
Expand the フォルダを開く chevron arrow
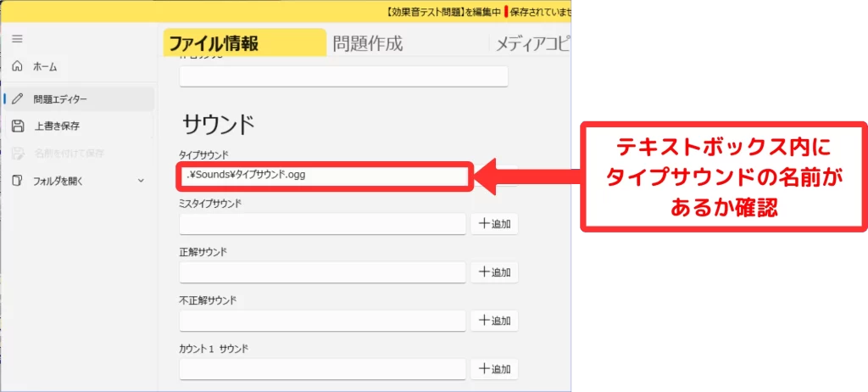click(x=141, y=181)
